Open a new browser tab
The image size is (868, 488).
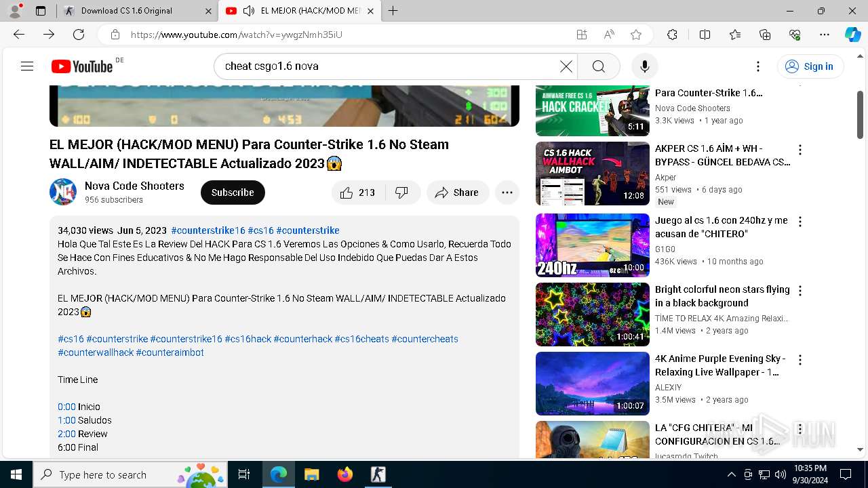point(393,11)
